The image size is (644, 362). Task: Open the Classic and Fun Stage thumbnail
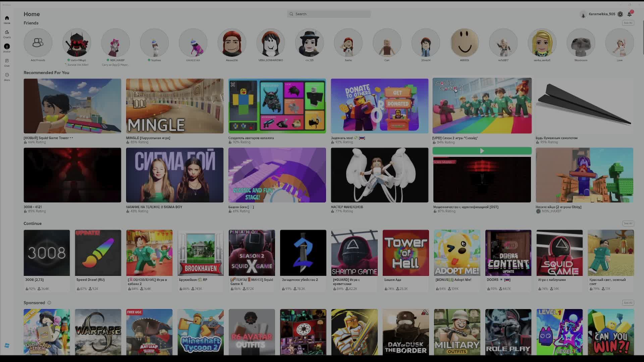(x=277, y=175)
